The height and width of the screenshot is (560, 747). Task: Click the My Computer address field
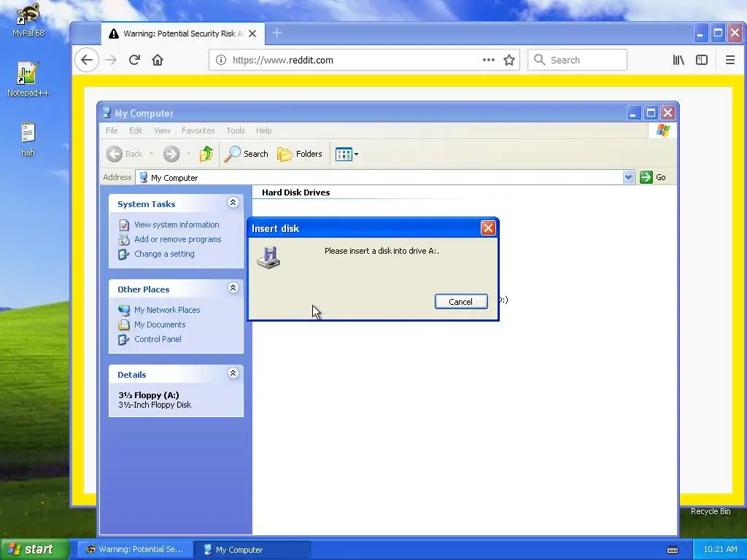point(379,178)
